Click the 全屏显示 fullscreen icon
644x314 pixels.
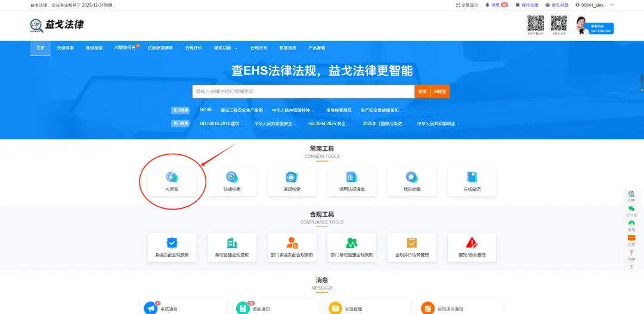click(458, 5)
